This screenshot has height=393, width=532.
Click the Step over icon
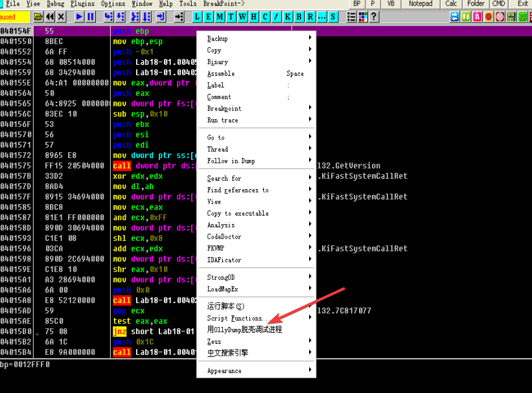pos(121,17)
